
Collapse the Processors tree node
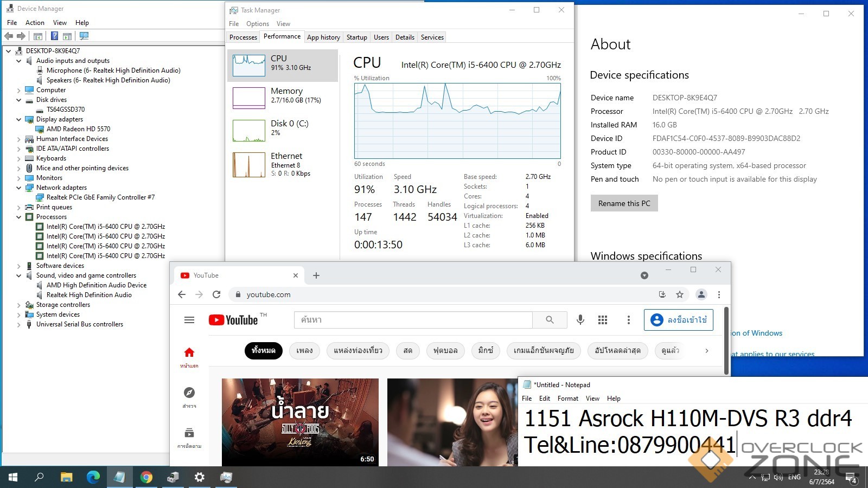(19, 217)
